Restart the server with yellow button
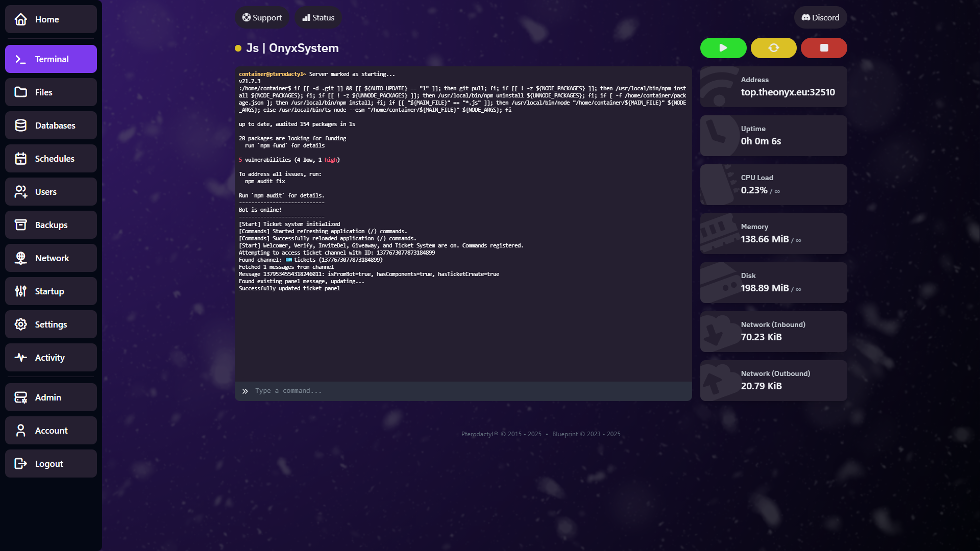The width and height of the screenshot is (980, 551). point(774,48)
